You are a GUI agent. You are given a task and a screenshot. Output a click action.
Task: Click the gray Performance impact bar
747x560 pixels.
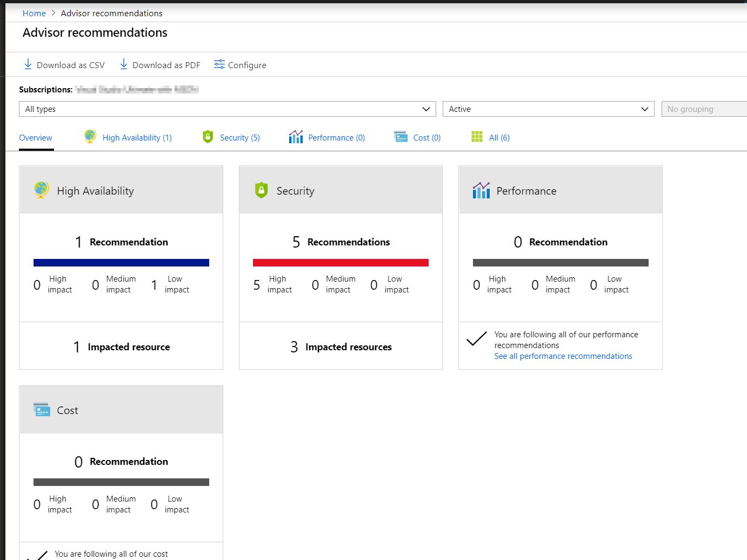pos(561,263)
